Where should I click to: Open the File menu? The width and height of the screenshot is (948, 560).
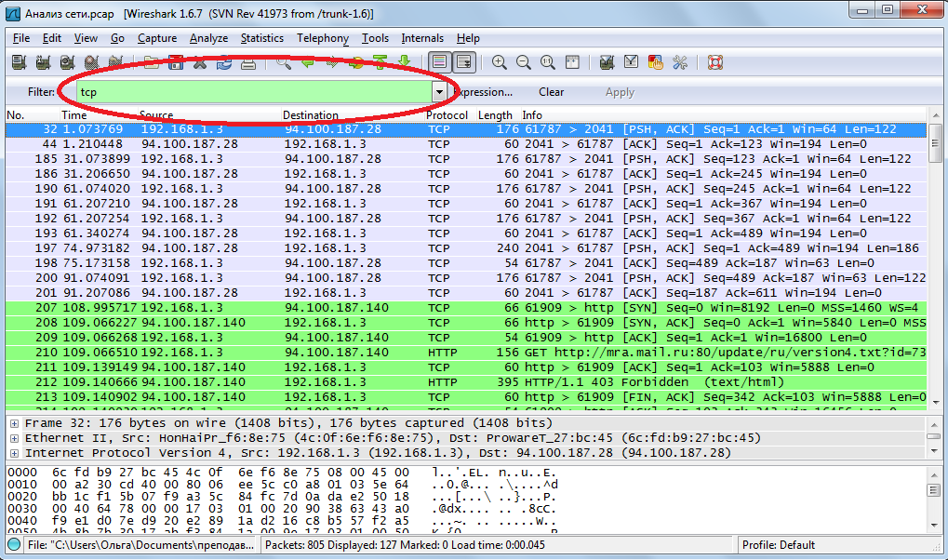(21, 38)
